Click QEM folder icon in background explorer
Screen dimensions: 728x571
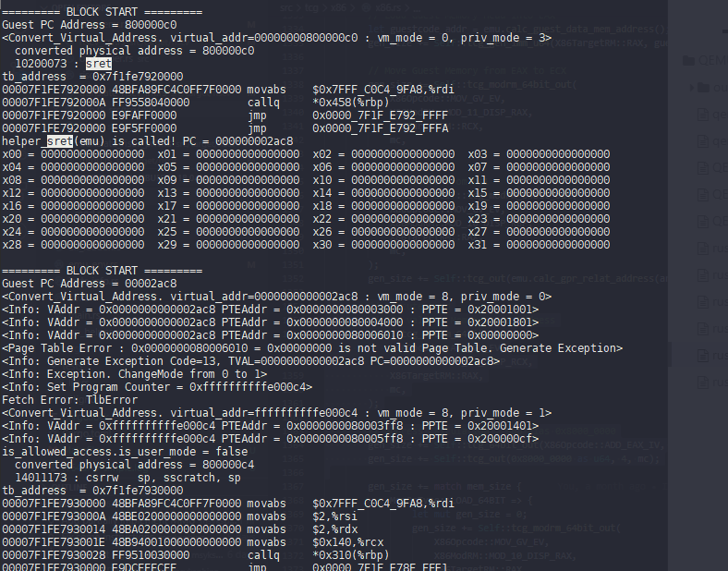(x=689, y=60)
